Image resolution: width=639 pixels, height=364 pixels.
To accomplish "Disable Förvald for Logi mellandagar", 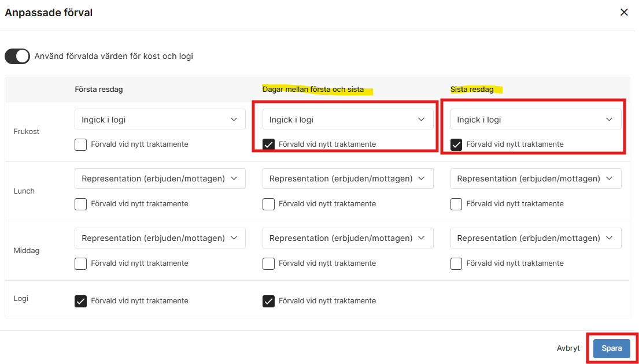I will (268, 300).
